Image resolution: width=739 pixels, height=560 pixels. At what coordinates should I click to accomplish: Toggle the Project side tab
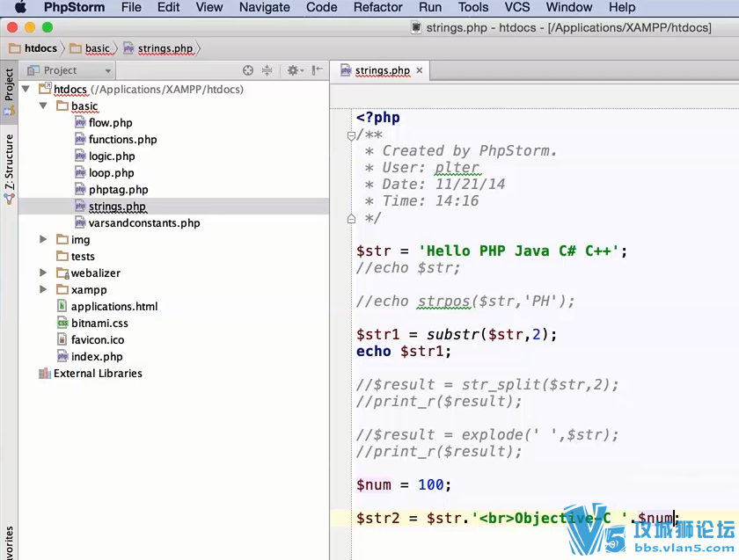click(x=9, y=91)
